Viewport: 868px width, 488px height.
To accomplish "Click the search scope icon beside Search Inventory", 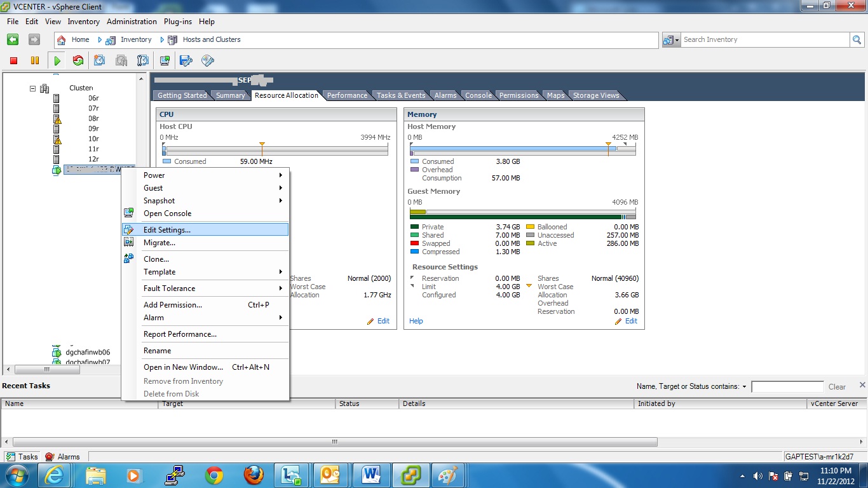I will [x=668, y=39].
